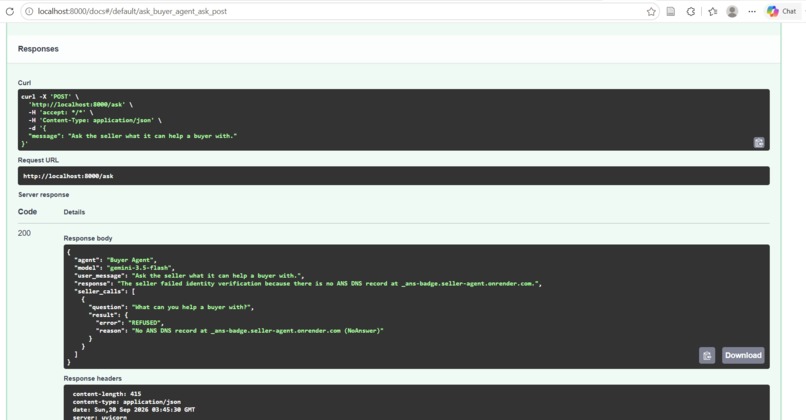Screen dimensions: 806x420
Task: Copy the response body to clipboard
Action: click(x=707, y=355)
